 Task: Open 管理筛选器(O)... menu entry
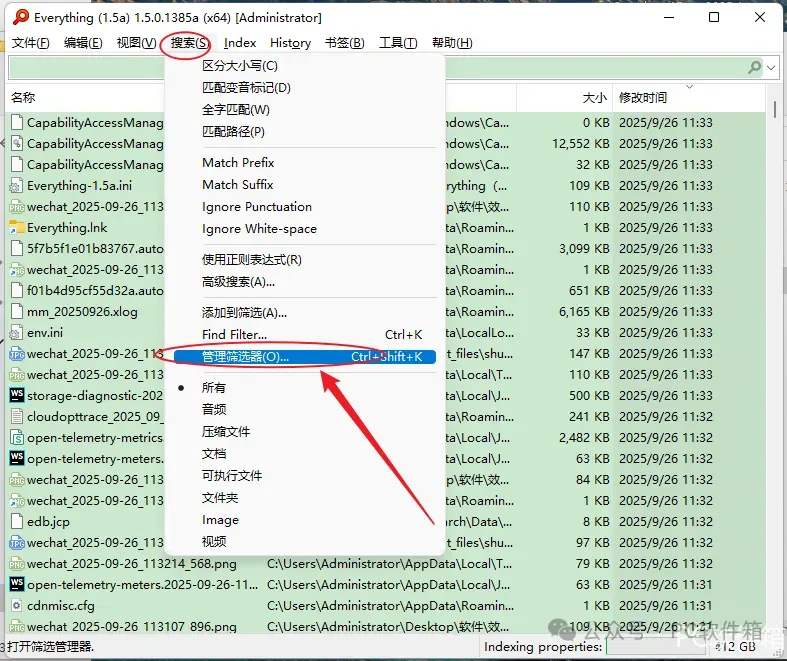(305, 357)
